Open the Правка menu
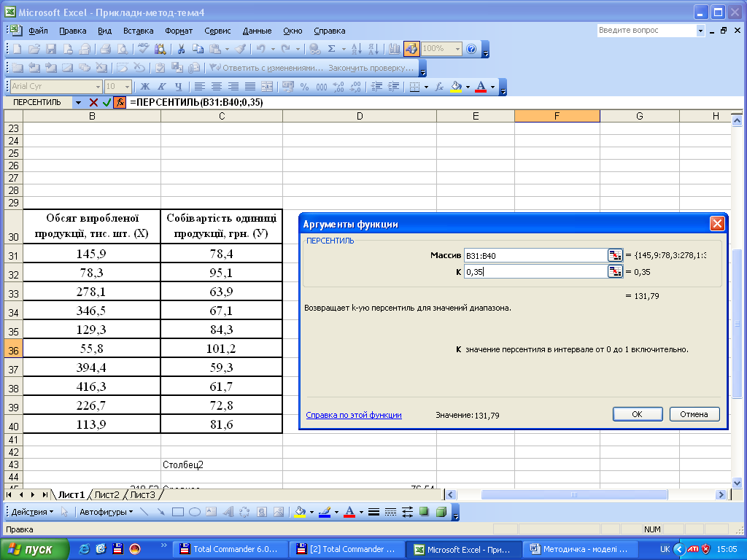747x560 pixels. click(x=73, y=31)
